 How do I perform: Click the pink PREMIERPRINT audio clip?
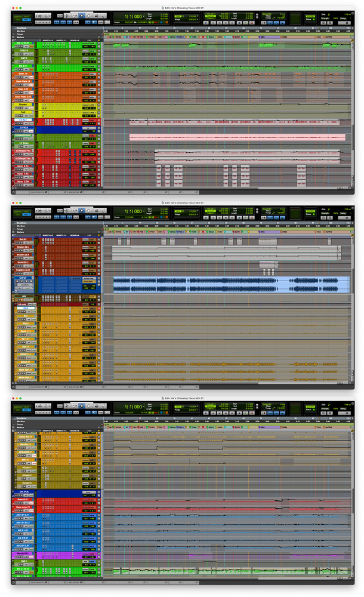point(237,137)
